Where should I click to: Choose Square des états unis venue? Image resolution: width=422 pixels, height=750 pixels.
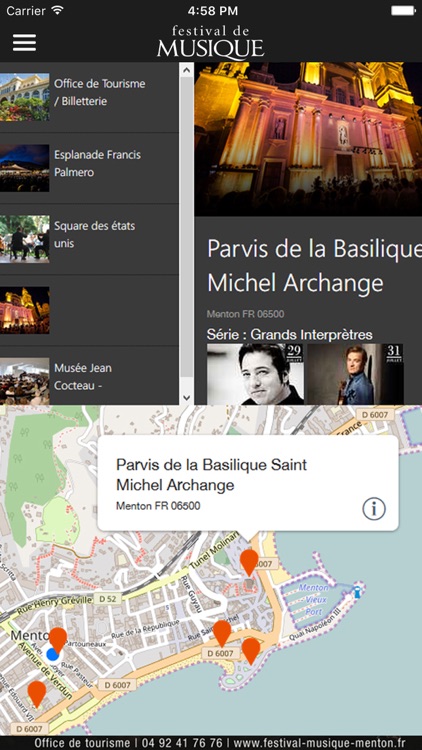89,239
